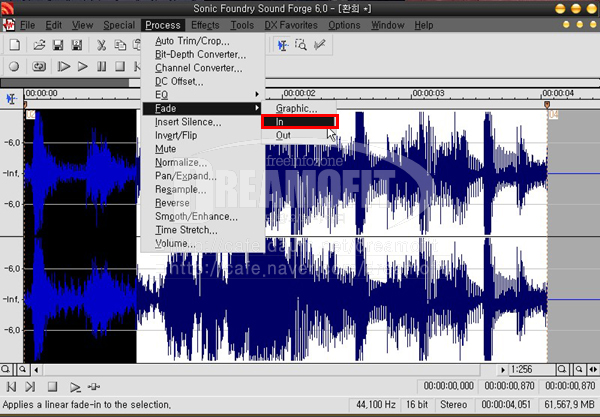Viewport: 600px width, 417px height.
Task: Click the data window Play Normal button
Action: pos(75,387)
